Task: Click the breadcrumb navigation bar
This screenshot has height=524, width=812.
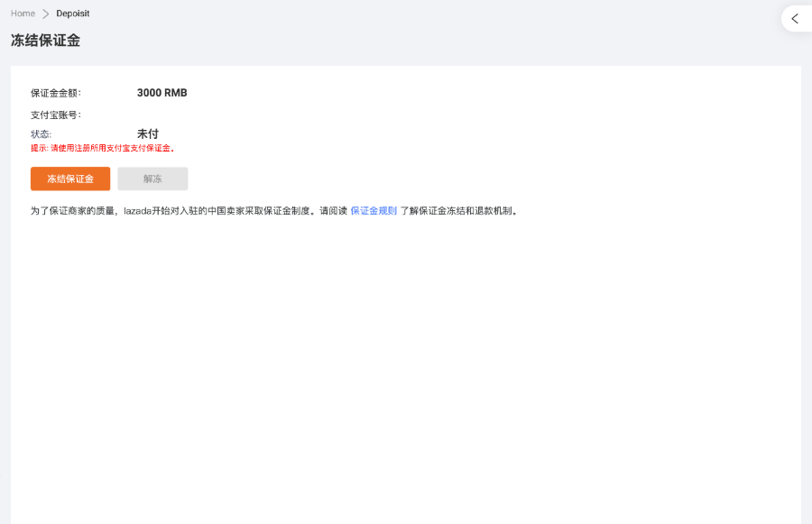Action: 135,13
